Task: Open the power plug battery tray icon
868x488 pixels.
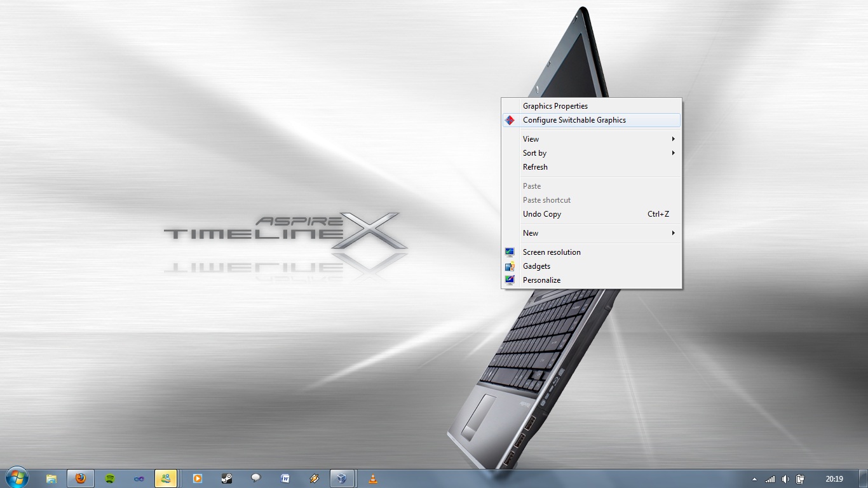Action: point(801,479)
